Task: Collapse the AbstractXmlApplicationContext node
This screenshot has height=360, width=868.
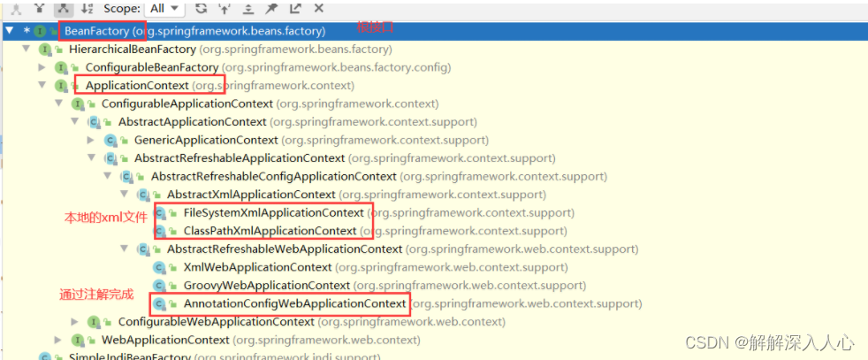Action: pyautogui.click(x=124, y=195)
